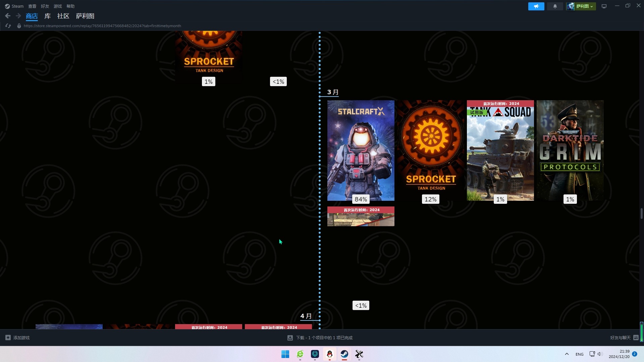The height and width of the screenshot is (362, 644).
Task: Click the 84% playtime badge
Action: tap(361, 199)
